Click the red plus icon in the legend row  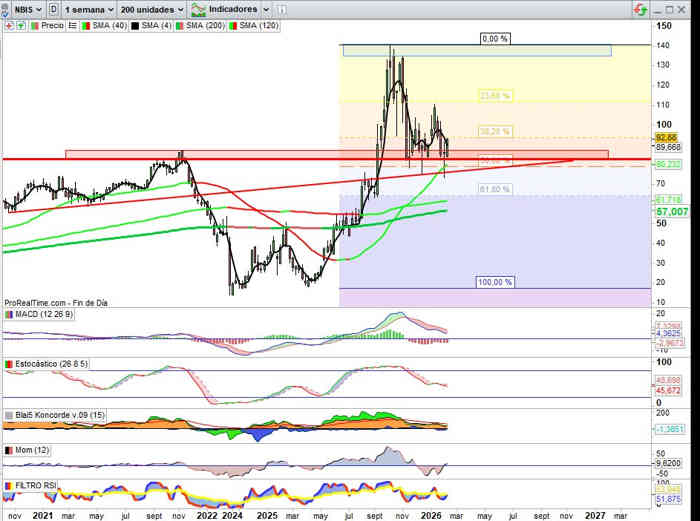point(7,26)
